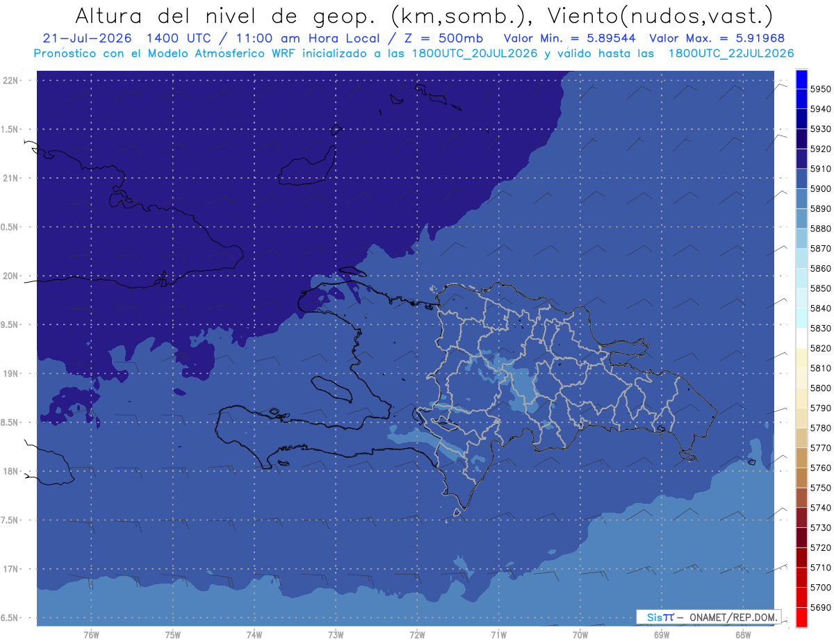
Task: Select the valid-until time '1800UTC_22JUL2026'
Action: [x=731, y=53]
